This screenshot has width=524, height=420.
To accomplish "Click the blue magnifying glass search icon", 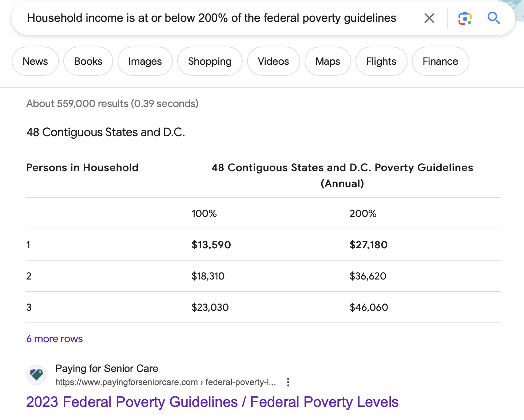I will coord(494,18).
